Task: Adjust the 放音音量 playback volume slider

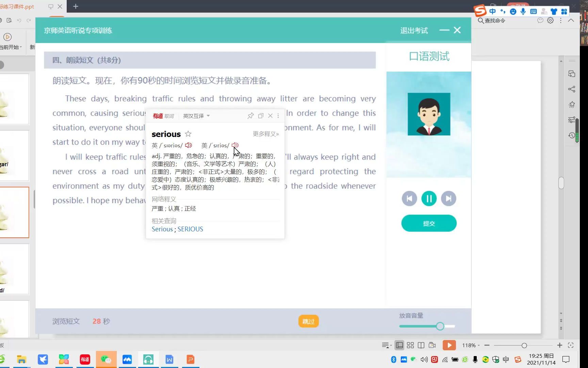Action: 427,326
